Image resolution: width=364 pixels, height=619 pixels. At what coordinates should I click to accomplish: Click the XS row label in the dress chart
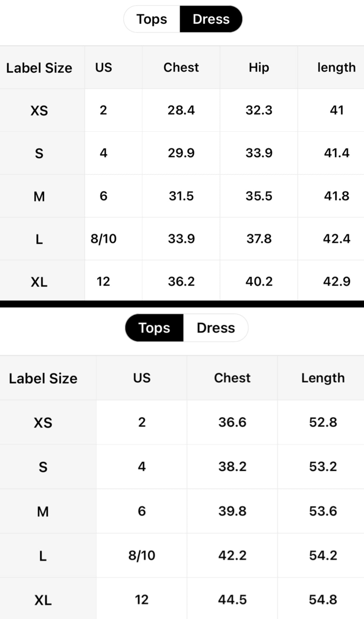(39, 110)
